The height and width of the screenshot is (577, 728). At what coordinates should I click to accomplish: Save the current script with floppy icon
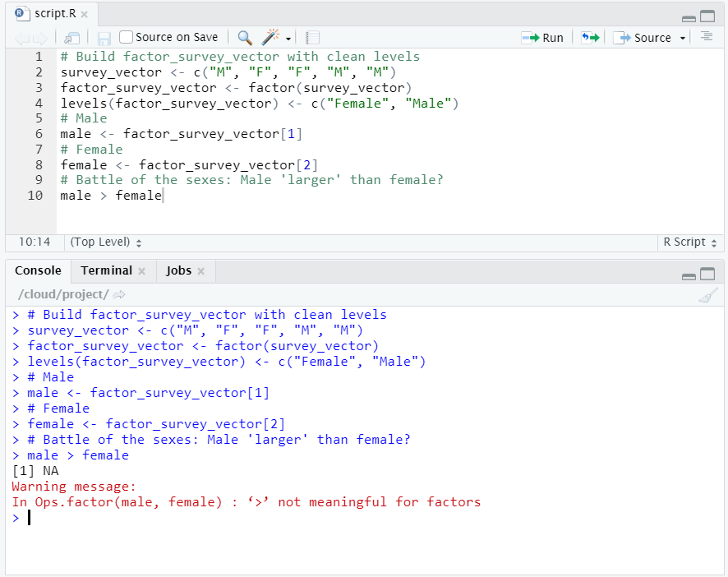click(104, 38)
